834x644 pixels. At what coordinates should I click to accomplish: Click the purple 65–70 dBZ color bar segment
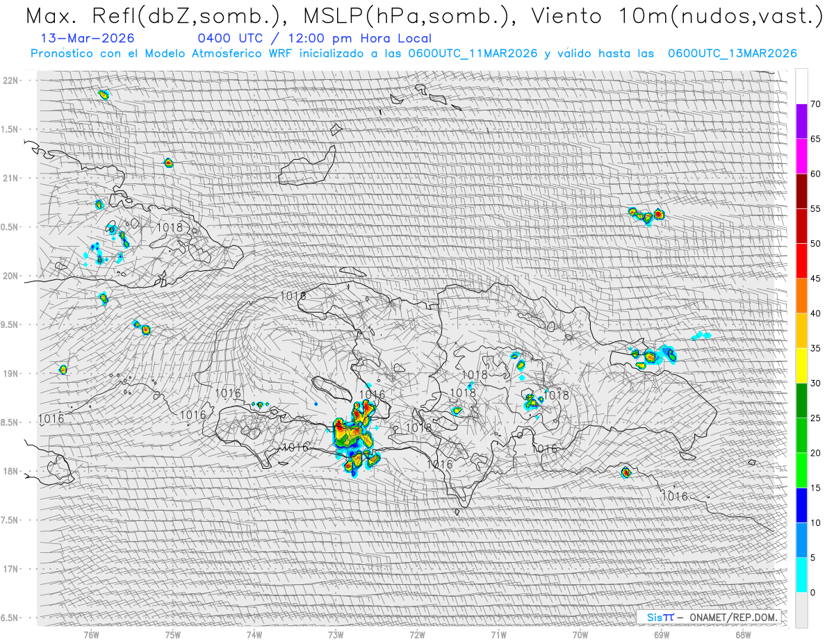click(801, 122)
